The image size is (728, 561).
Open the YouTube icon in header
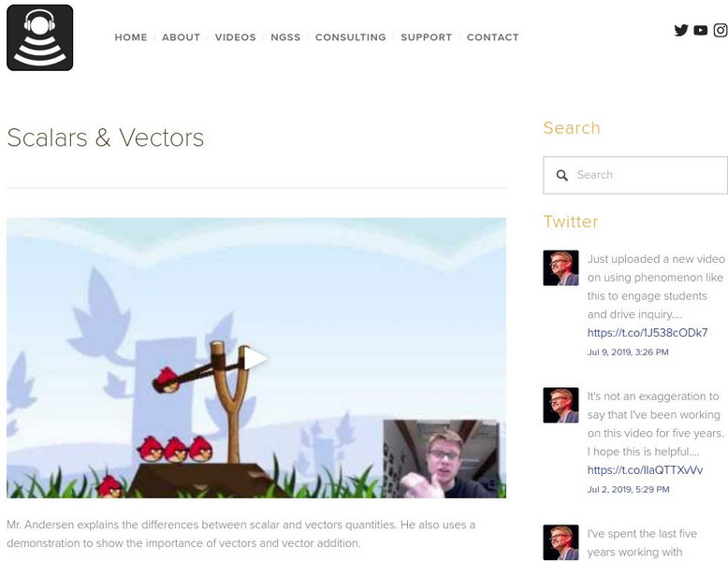point(700,30)
